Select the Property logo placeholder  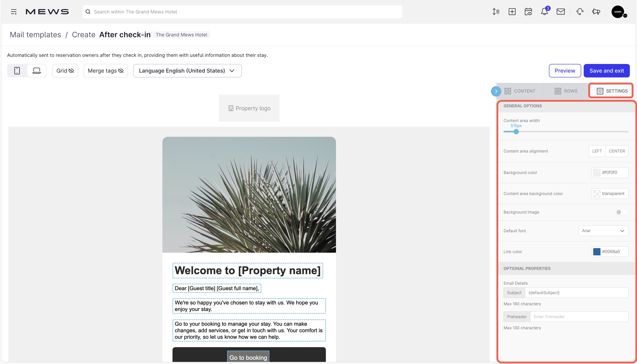pos(249,108)
